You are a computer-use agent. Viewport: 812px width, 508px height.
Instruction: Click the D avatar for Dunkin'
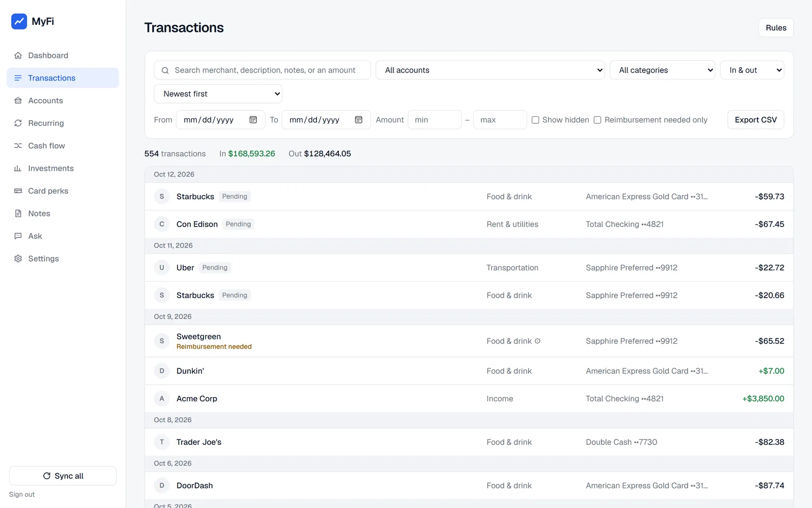pyautogui.click(x=162, y=371)
